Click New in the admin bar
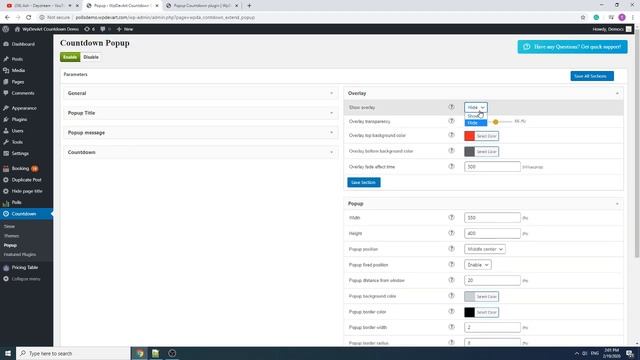This screenshot has height=360, width=640. coord(125,29)
